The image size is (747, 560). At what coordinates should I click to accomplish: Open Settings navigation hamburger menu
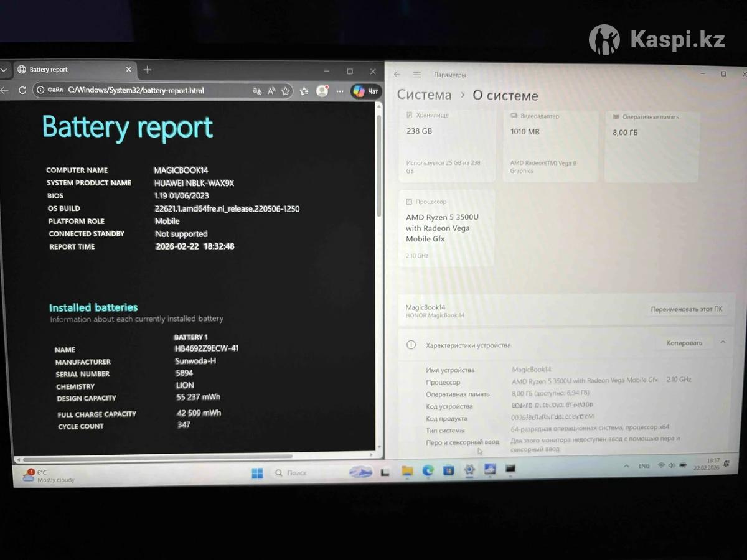[x=417, y=75]
